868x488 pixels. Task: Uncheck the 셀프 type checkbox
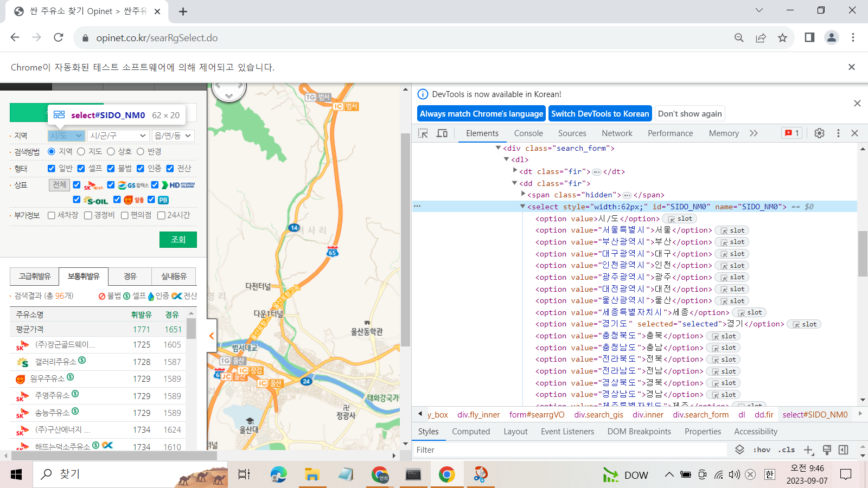81,169
